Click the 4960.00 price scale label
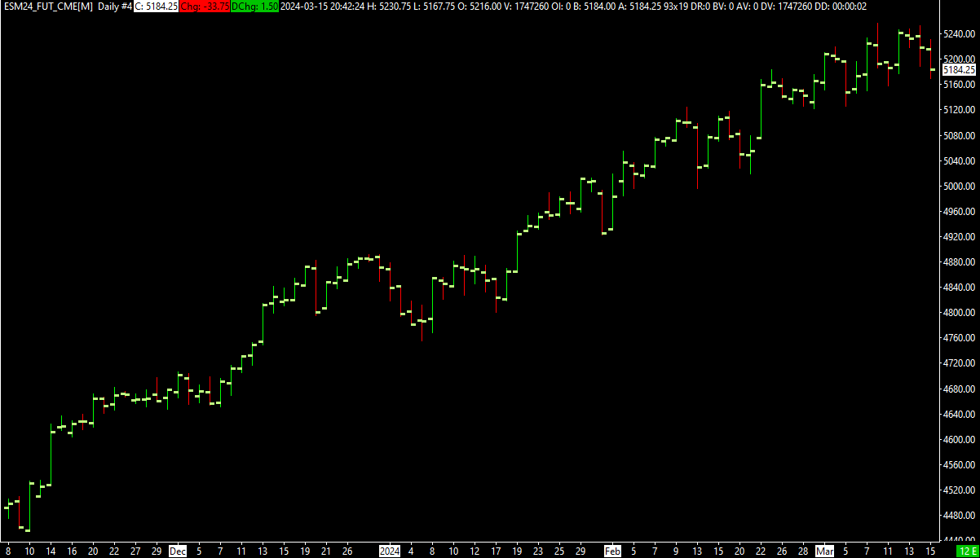This screenshot has width=980, height=558. pyautogui.click(x=960, y=212)
